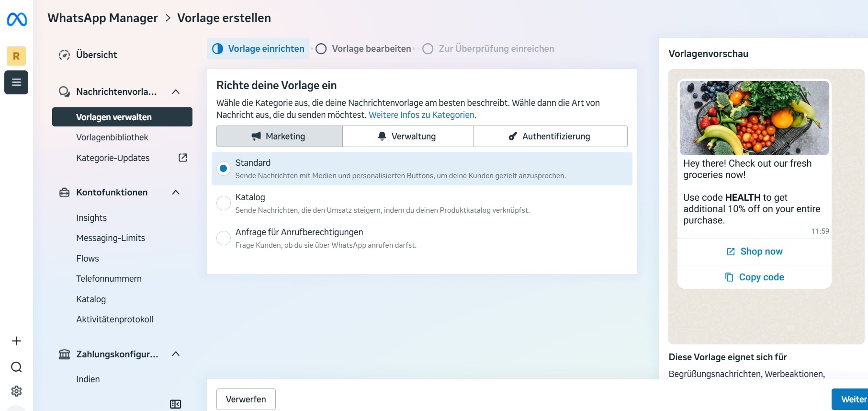The width and height of the screenshot is (868, 411).
Task: Click Shop now button in preview
Action: (755, 251)
